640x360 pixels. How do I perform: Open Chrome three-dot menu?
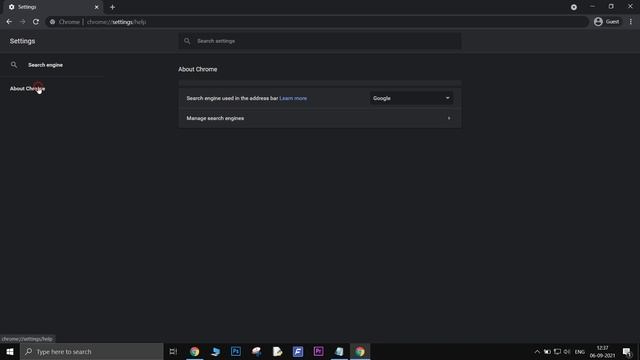pyautogui.click(x=631, y=22)
